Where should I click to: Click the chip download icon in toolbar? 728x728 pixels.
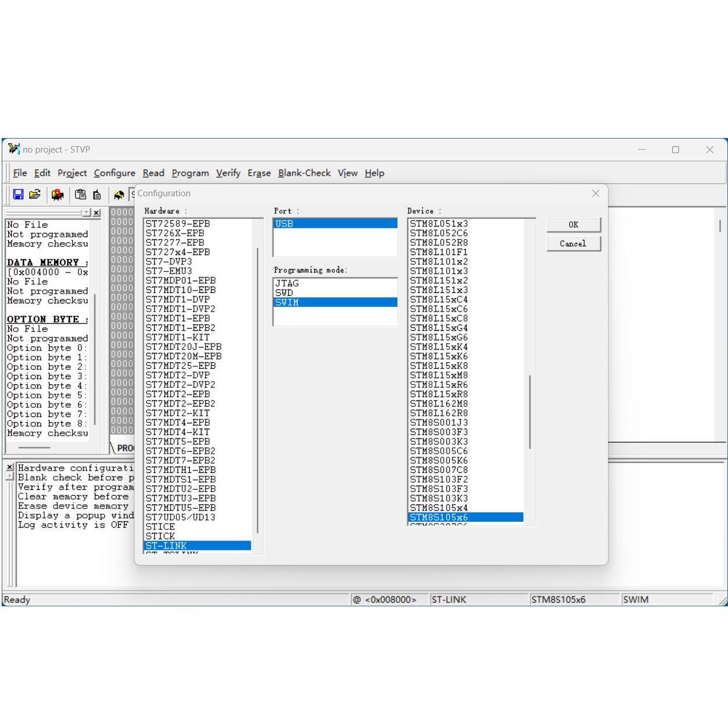(58, 195)
